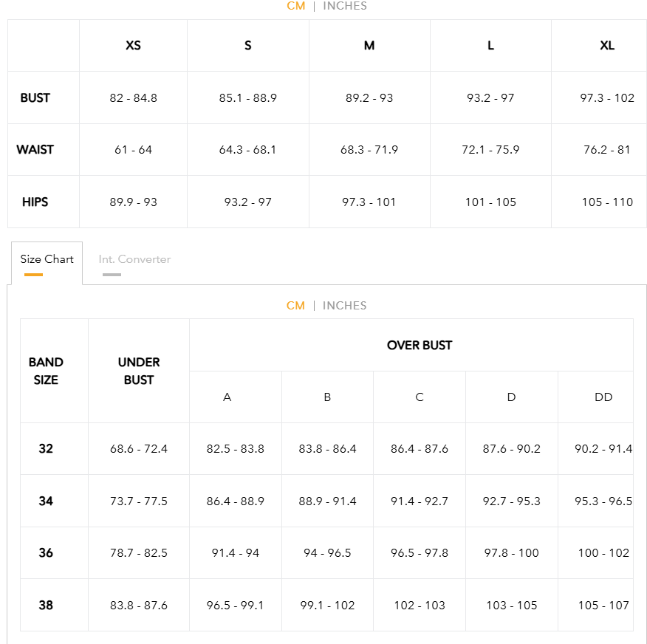Click the XS column header
Image resolution: width=647 pixels, height=644 pixels.
(x=133, y=45)
